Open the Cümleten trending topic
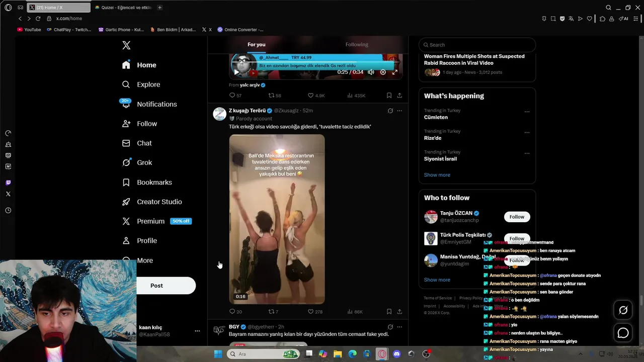This screenshot has height=362, width=644. pos(436,117)
